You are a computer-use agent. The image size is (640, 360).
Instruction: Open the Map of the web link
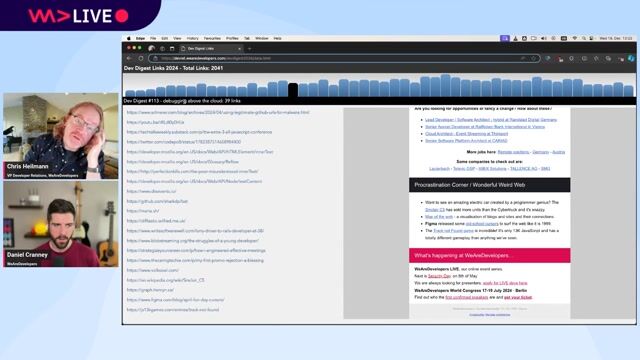click(439, 217)
